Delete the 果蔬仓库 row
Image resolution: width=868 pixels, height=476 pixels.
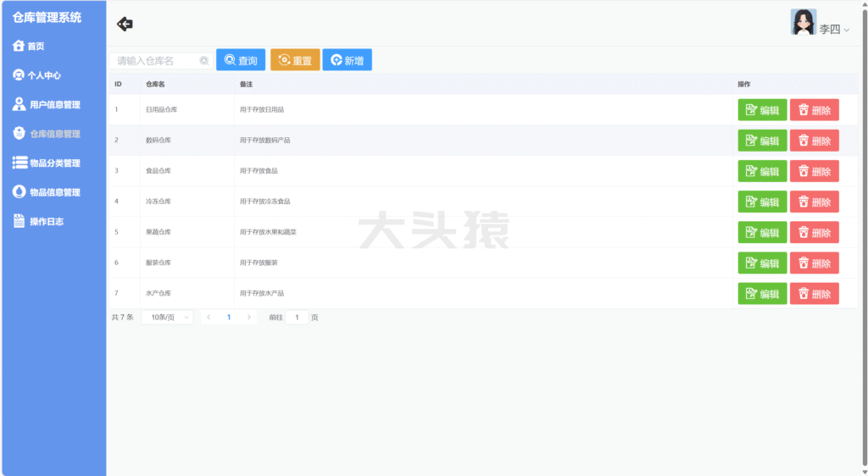815,232
